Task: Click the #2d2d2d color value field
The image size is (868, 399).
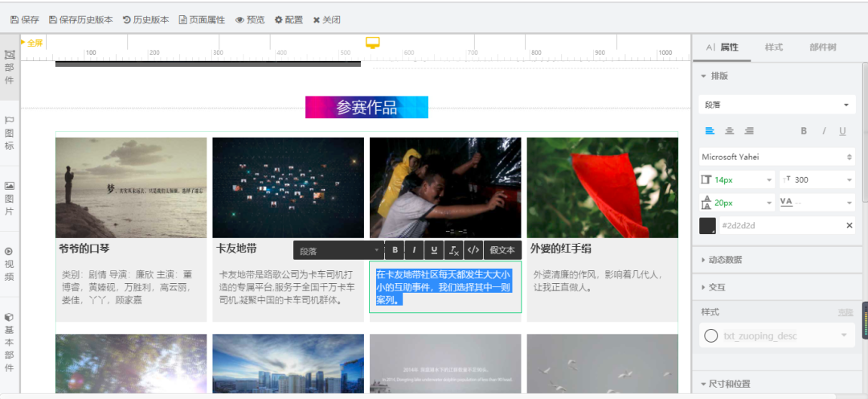Action: tap(780, 225)
